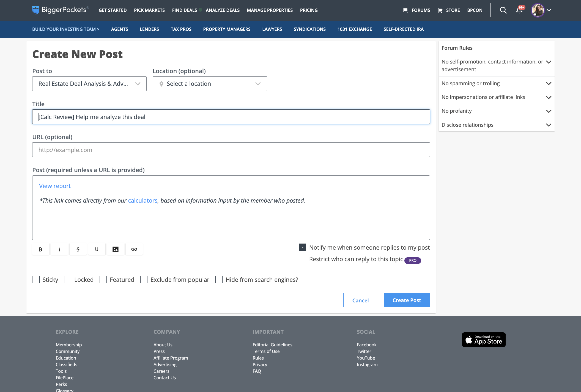Open the View report link
581x392 pixels.
point(55,186)
